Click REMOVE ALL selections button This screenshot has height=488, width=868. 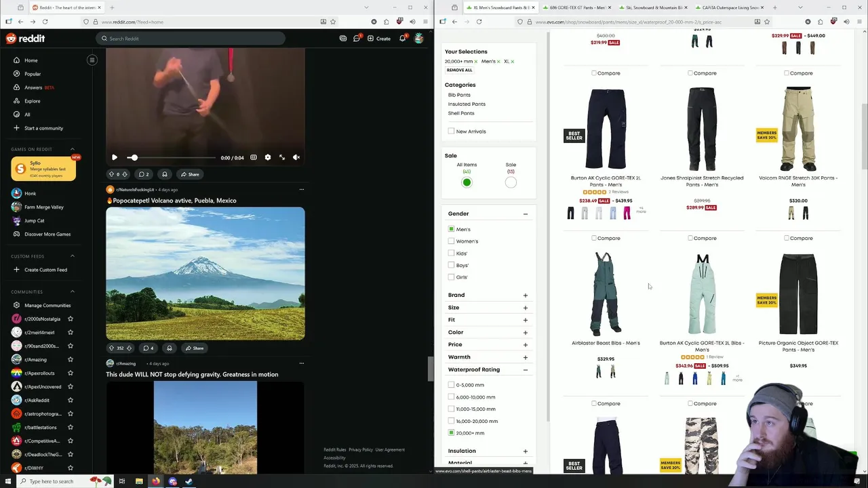pyautogui.click(x=459, y=70)
